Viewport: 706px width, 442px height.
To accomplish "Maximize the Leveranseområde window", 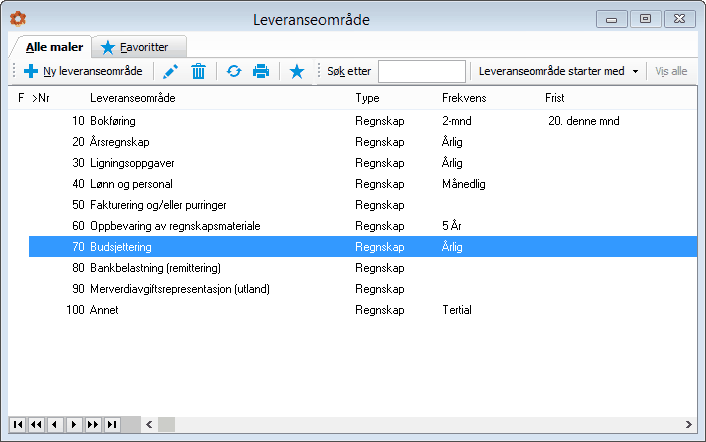I will click(645, 19).
